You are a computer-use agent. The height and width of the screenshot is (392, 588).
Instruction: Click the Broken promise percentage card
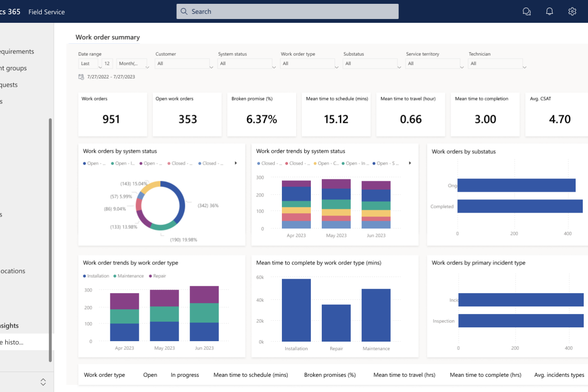coord(261,114)
